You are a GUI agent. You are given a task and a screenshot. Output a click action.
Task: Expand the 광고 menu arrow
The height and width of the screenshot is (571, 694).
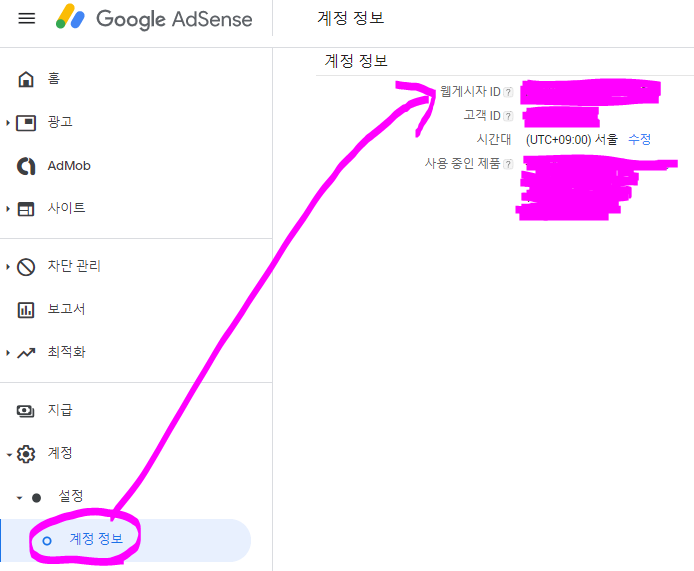tap(8, 123)
